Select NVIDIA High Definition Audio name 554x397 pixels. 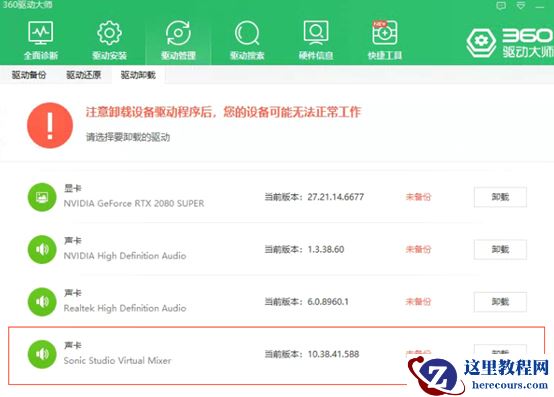click(125, 256)
